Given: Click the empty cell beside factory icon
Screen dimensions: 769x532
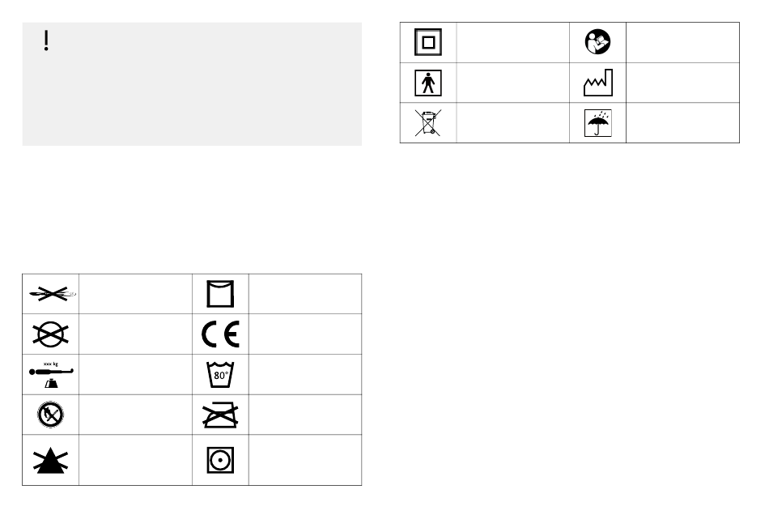Looking at the screenshot, I should (x=682, y=83).
